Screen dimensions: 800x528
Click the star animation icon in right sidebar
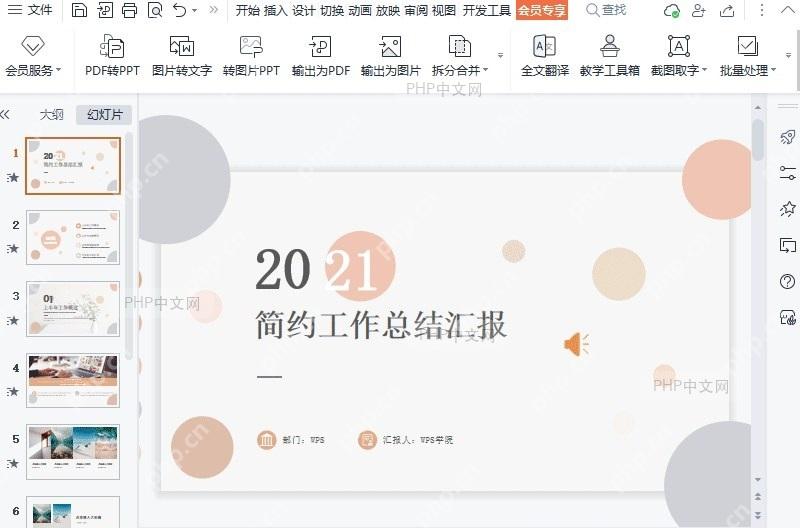pos(788,209)
